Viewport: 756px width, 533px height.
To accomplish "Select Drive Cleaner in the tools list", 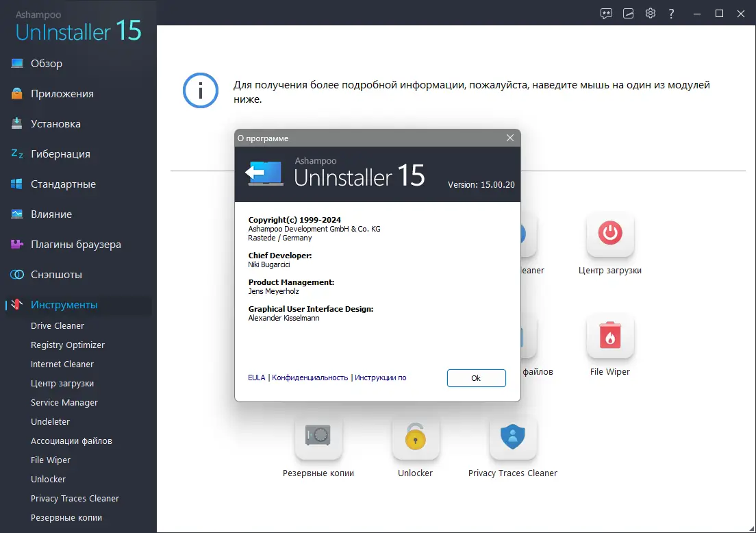I will point(58,325).
